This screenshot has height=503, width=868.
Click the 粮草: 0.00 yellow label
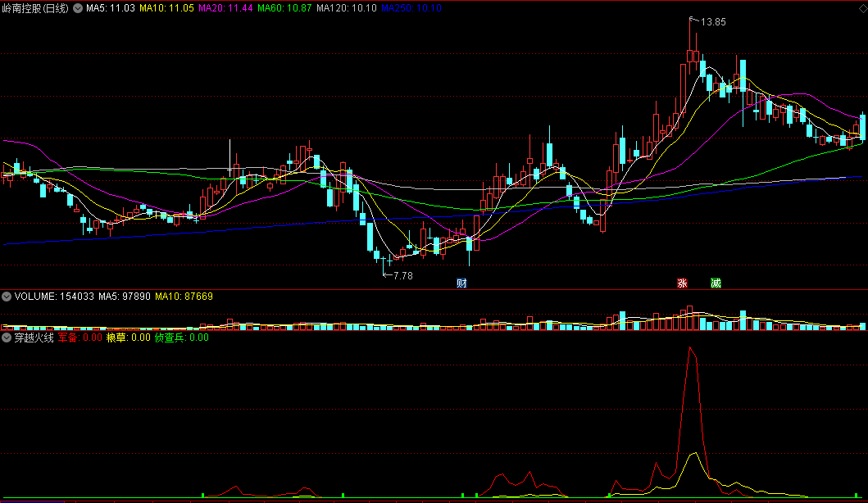point(129,338)
